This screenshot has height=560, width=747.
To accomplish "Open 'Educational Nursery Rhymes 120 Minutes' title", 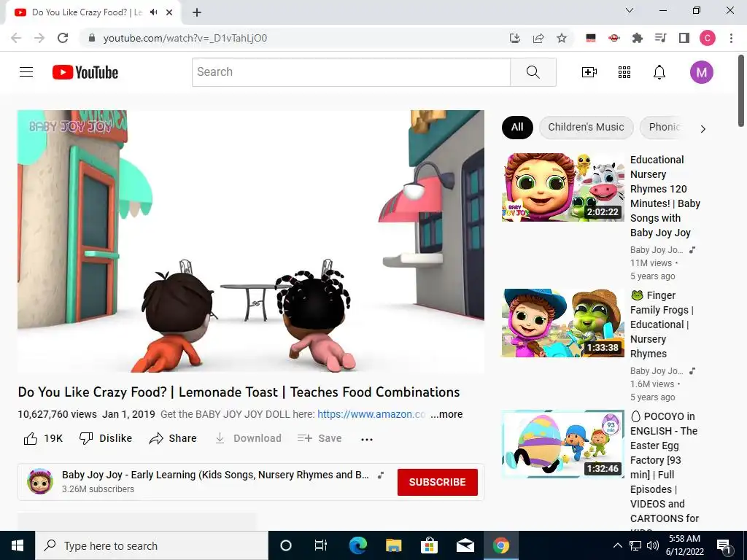I will click(665, 196).
